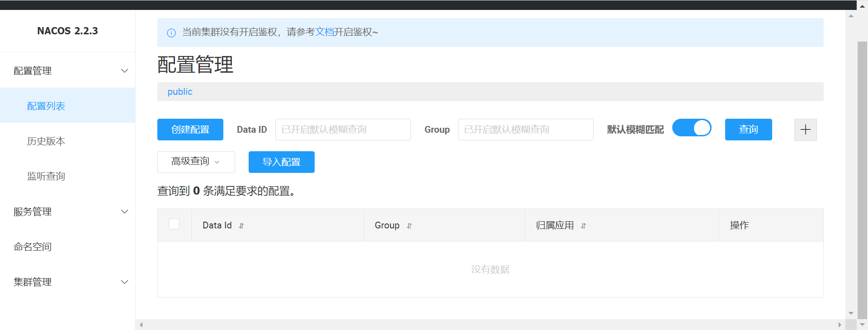Click the 导入配置 button
868x330 pixels.
tap(281, 162)
